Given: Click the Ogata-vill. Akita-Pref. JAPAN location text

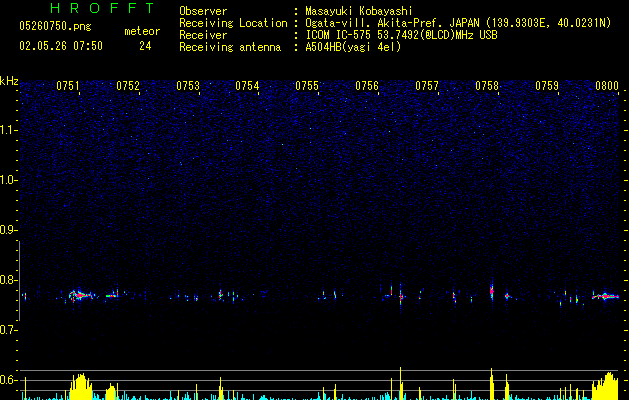Looking at the screenshot, I should (458, 23).
